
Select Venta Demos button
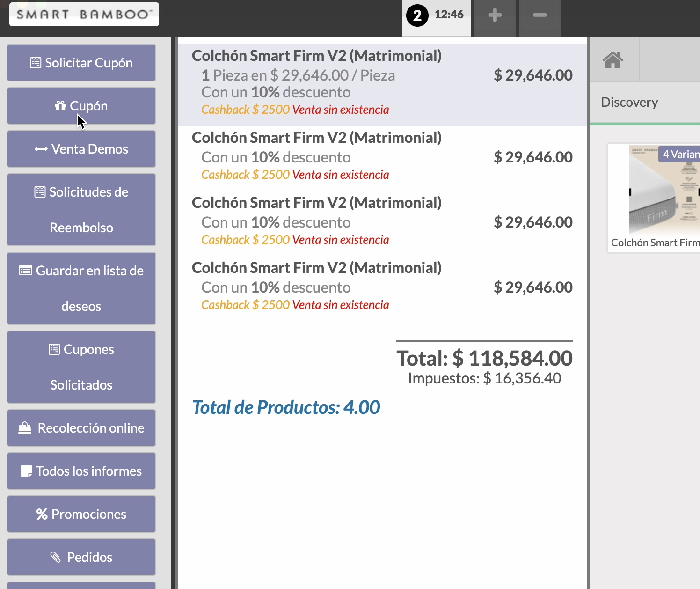point(81,149)
